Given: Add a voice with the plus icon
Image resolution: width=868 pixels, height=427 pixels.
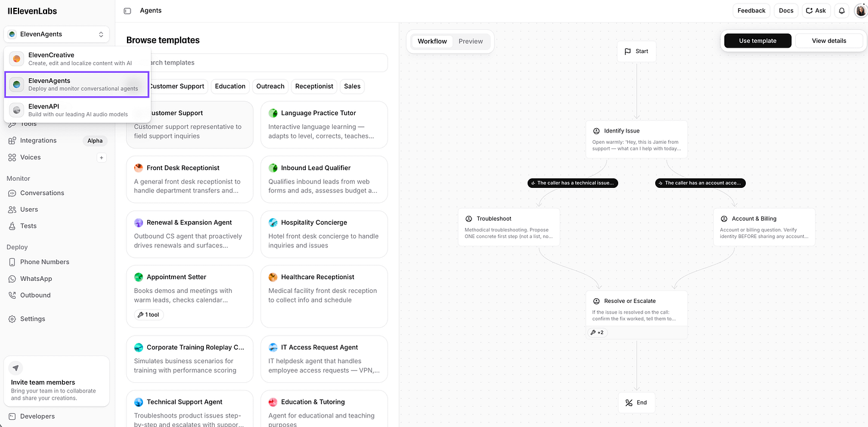Looking at the screenshot, I should coord(101,158).
